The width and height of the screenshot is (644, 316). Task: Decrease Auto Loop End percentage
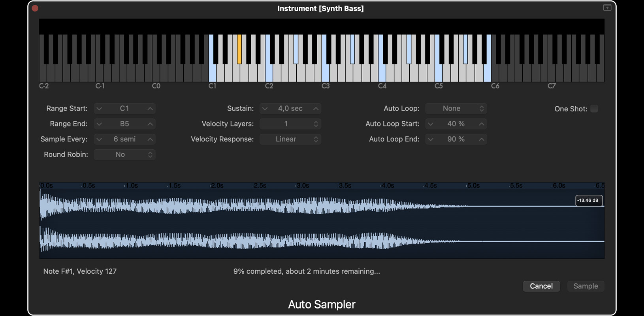pos(431,139)
